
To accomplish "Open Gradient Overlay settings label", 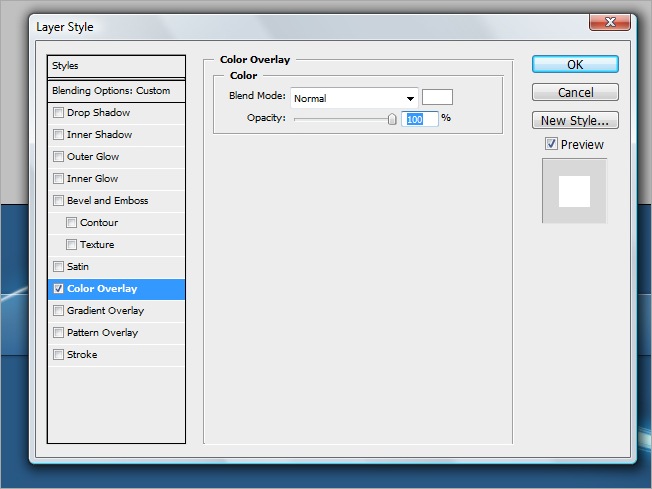I will pyautogui.click(x=106, y=311).
